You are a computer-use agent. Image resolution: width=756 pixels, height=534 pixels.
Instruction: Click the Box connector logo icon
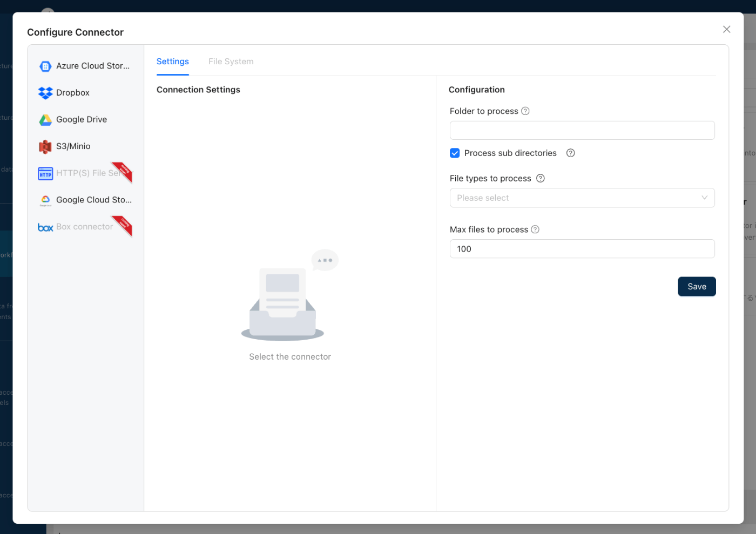pos(45,227)
